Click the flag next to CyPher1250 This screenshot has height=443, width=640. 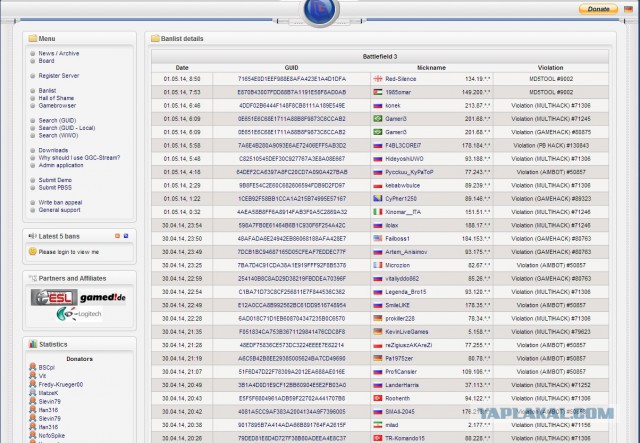(x=378, y=198)
